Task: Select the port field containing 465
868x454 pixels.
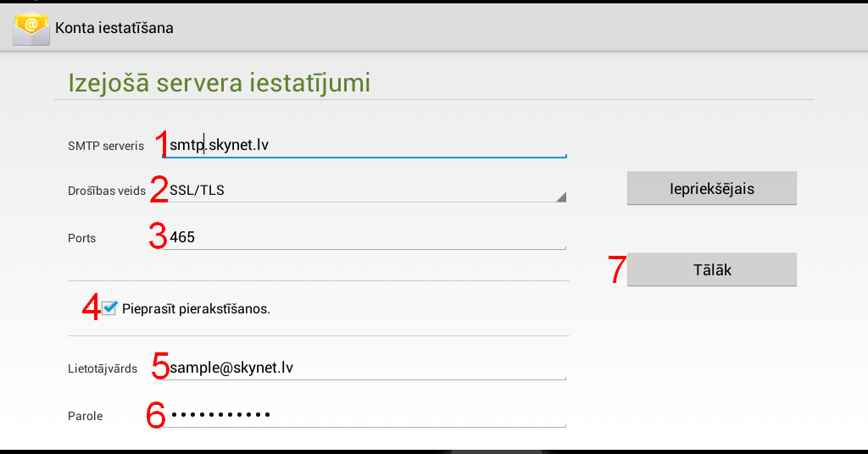Action: click(x=364, y=238)
